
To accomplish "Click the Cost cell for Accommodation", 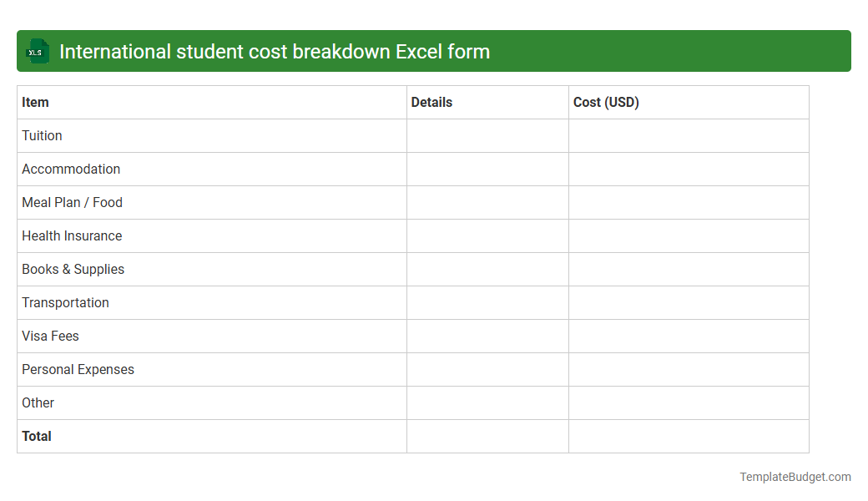I will point(689,169).
